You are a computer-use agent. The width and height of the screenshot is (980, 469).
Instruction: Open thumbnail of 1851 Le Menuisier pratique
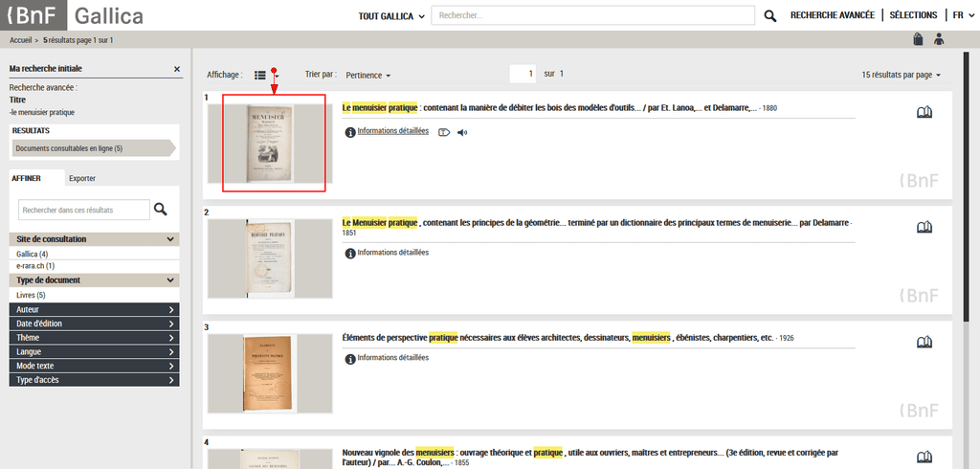[270, 258]
